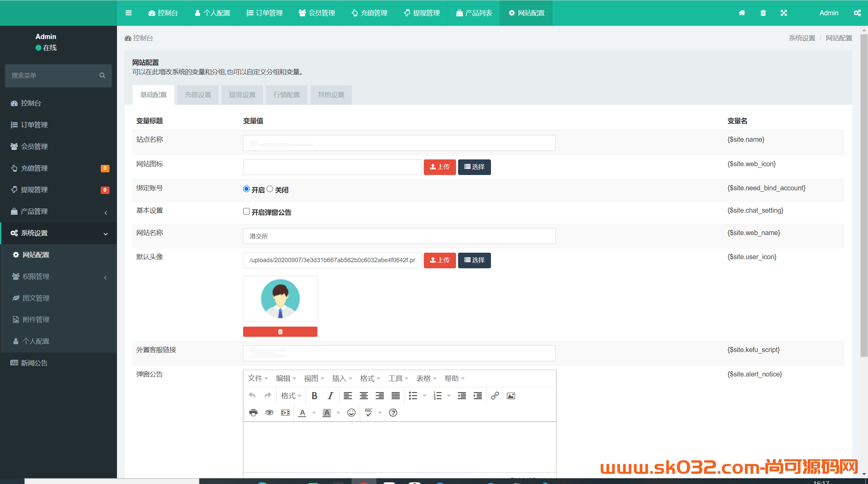Click 上传 button for 网站图标
The image size is (868, 484).
pos(440,167)
